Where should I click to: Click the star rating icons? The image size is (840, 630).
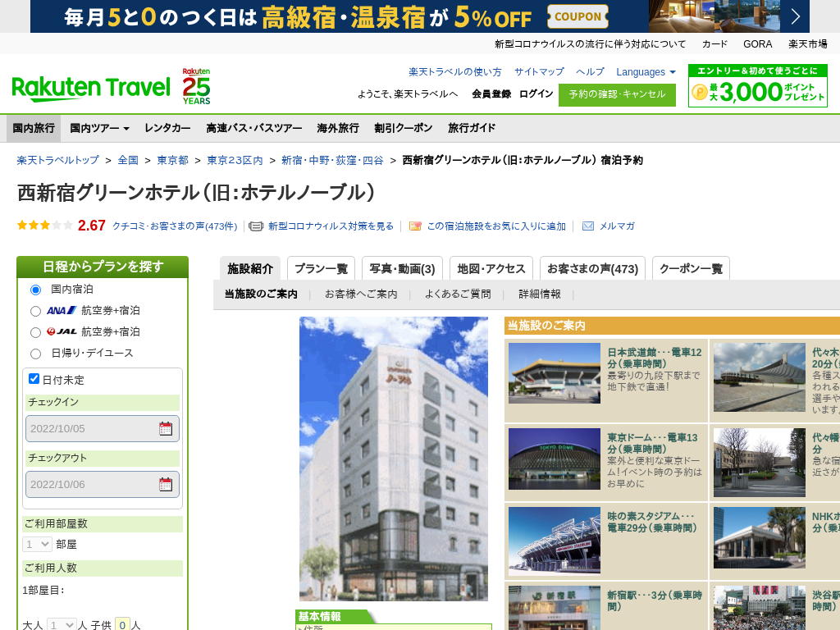click(x=45, y=226)
